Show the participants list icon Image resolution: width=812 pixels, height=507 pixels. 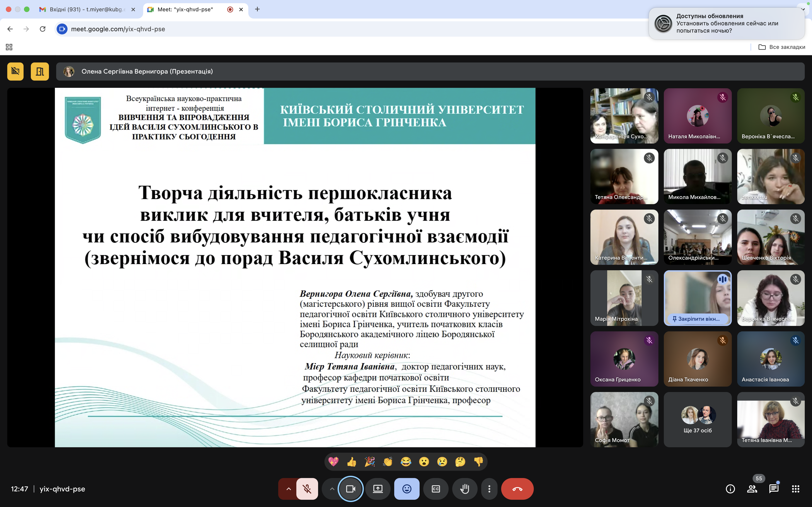752,489
